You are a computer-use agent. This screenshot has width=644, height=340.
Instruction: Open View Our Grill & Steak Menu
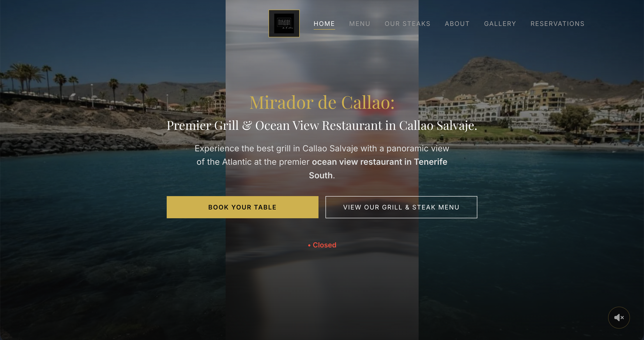401,207
